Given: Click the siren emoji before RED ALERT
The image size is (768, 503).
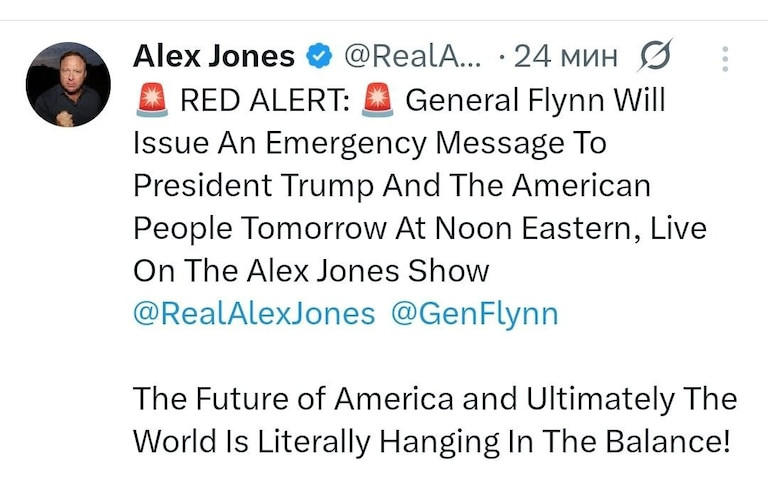Looking at the screenshot, I should pyautogui.click(x=151, y=101).
